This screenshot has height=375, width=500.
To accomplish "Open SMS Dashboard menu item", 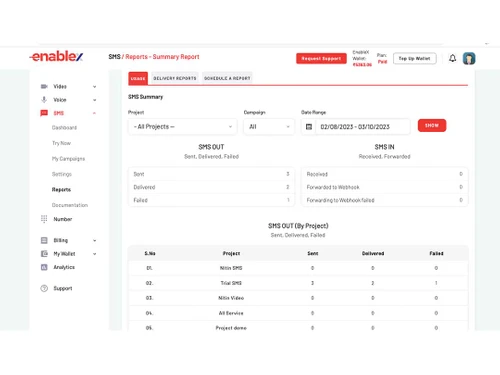I will [x=64, y=128].
